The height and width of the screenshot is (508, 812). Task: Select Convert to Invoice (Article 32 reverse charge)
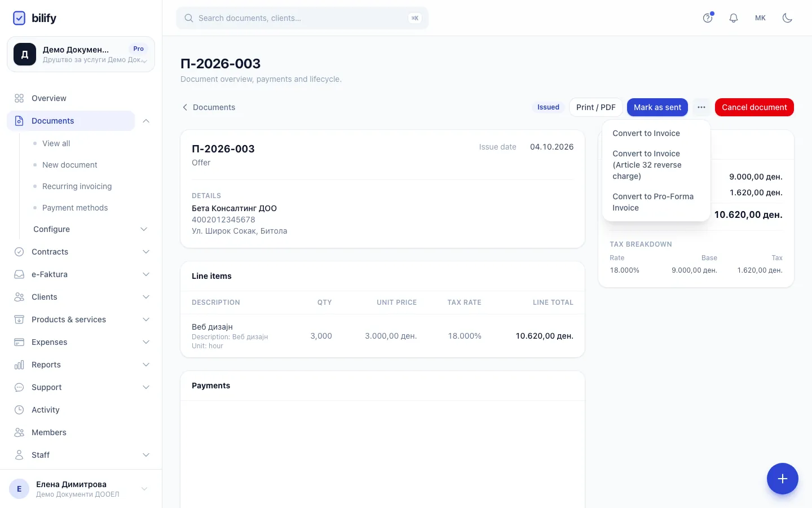tap(656, 165)
